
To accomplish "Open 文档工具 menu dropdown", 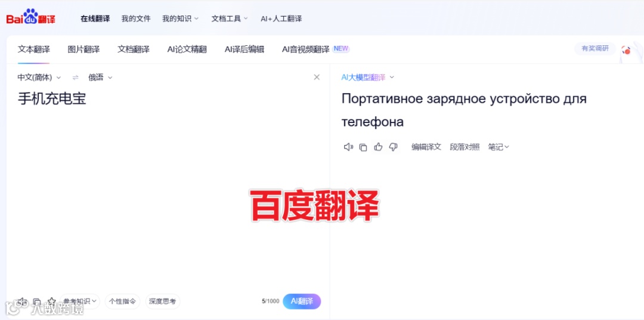I will pyautogui.click(x=230, y=19).
